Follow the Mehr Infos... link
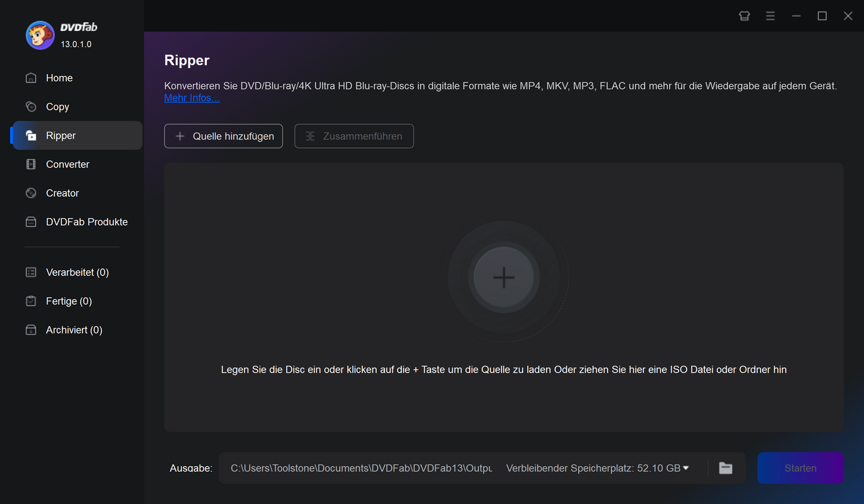Image resolution: width=864 pixels, height=504 pixels. (x=192, y=98)
